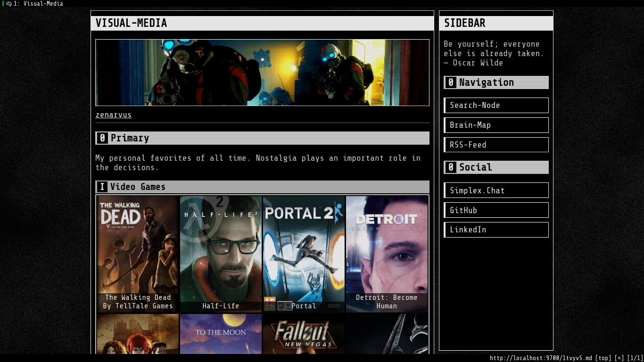
Task: Open the To The Moon cover
Action: click(221, 334)
